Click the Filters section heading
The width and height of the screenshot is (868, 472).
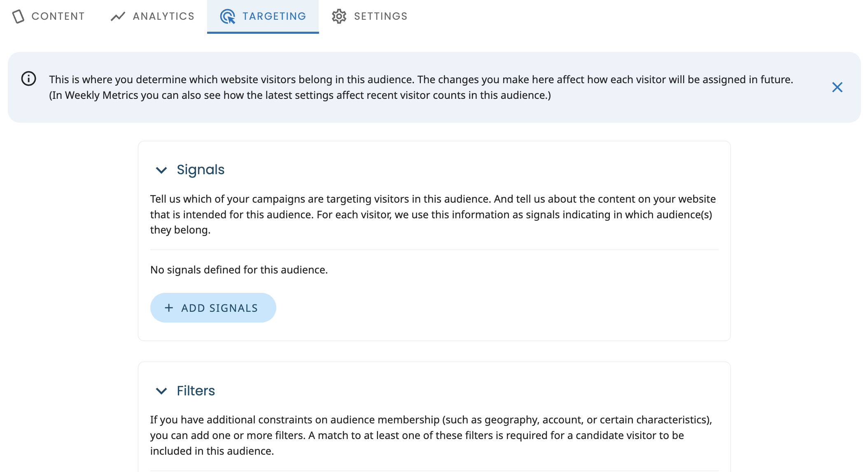click(x=196, y=391)
